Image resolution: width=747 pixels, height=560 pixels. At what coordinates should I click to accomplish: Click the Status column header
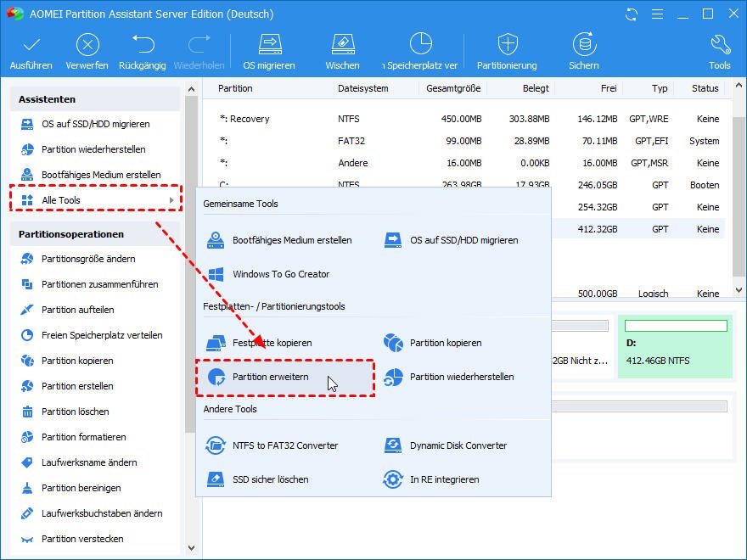[705, 88]
